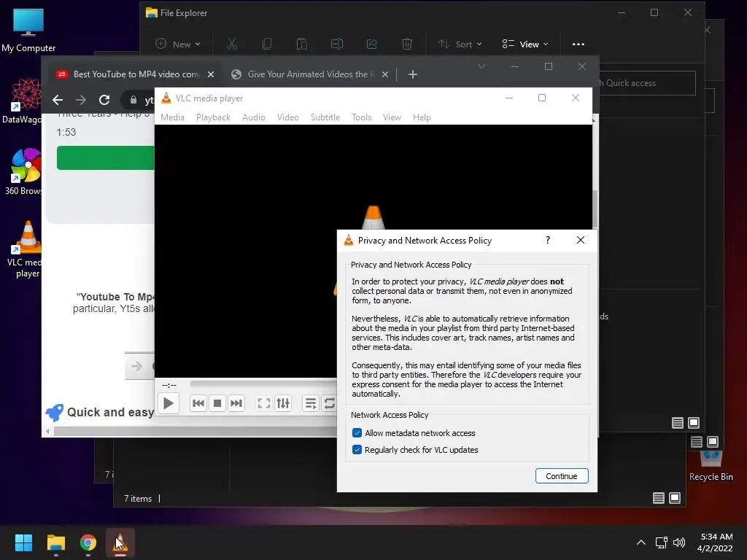Click the Delete trash icon in File Explorer
Image resolution: width=747 pixels, height=560 pixels.
pos(407,44)
